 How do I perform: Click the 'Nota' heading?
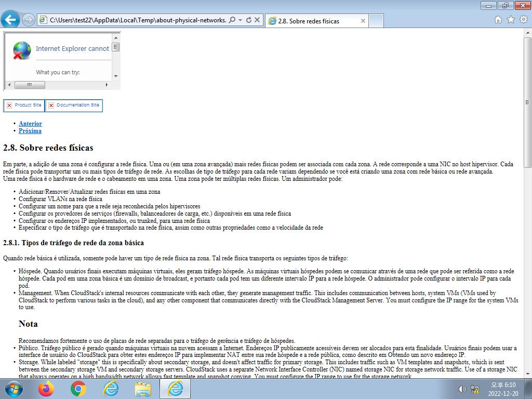point(28,324)
